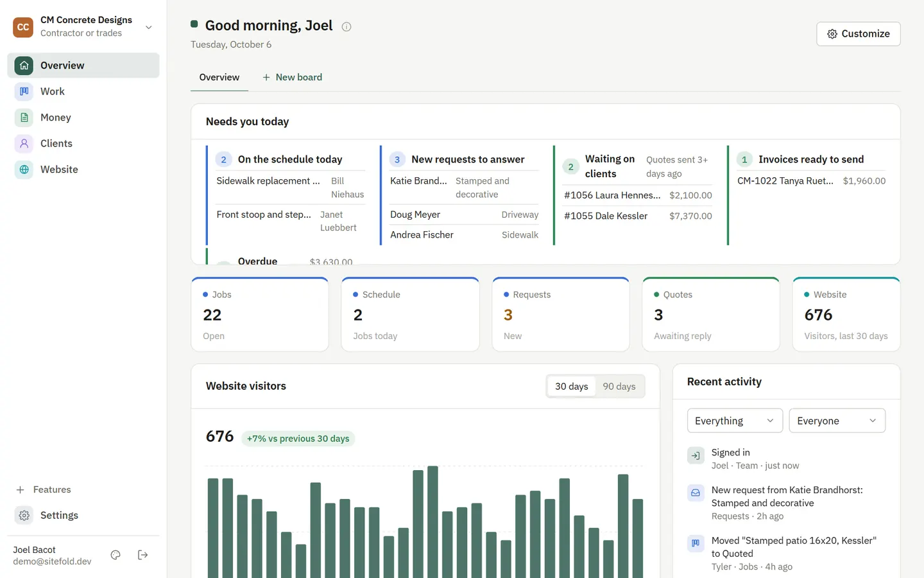The image size is (924, 578).
Task: Open the Clients person icon
Action: point(24,143)
